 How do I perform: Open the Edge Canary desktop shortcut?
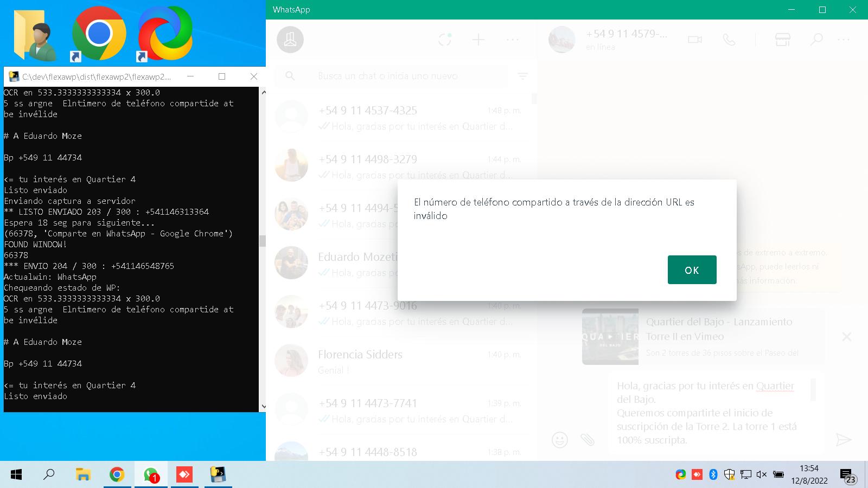click(165, 34)
